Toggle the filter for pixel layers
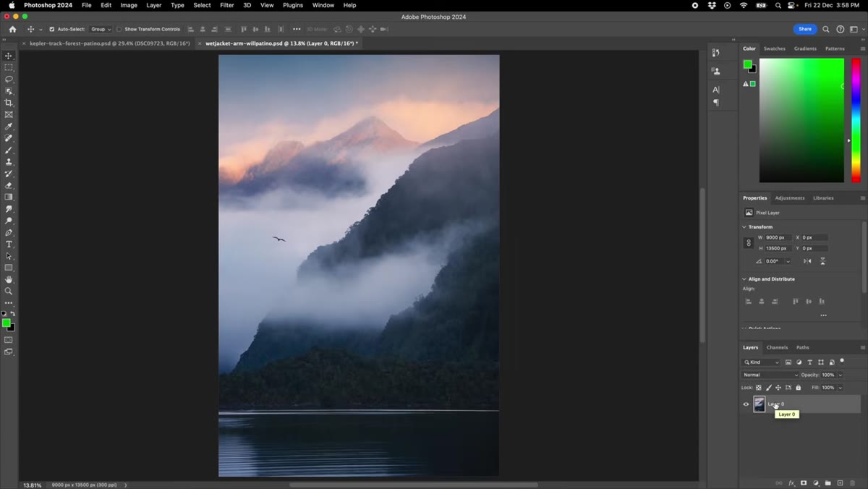This screenshot has height=489, width=868. (x=788, y=362)
